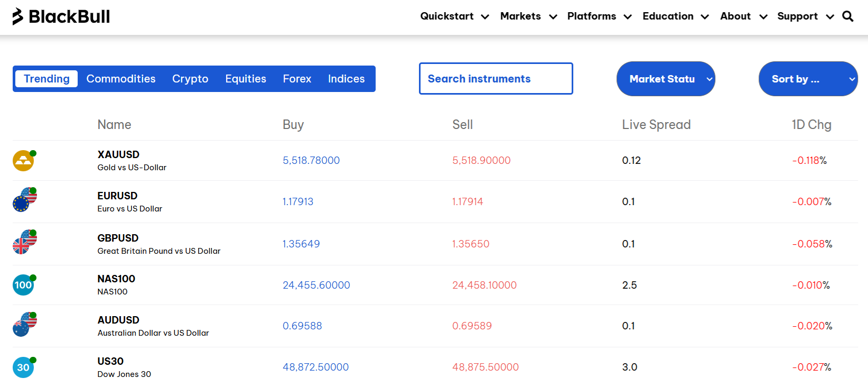
Task: Click the Name column header
Action: [x=114, y=125]
